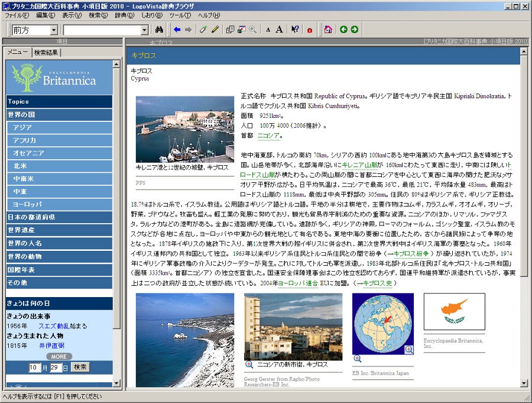Viewport: 532px width, 403px height.
Task: Increase text size with large A
Action: [279, 30]
